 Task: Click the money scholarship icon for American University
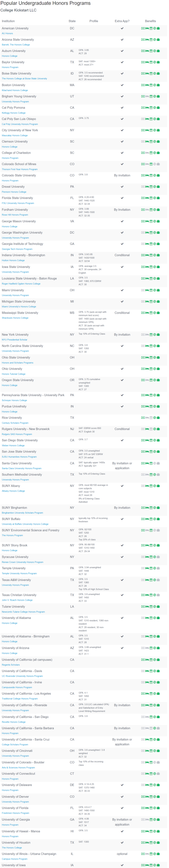143,28
